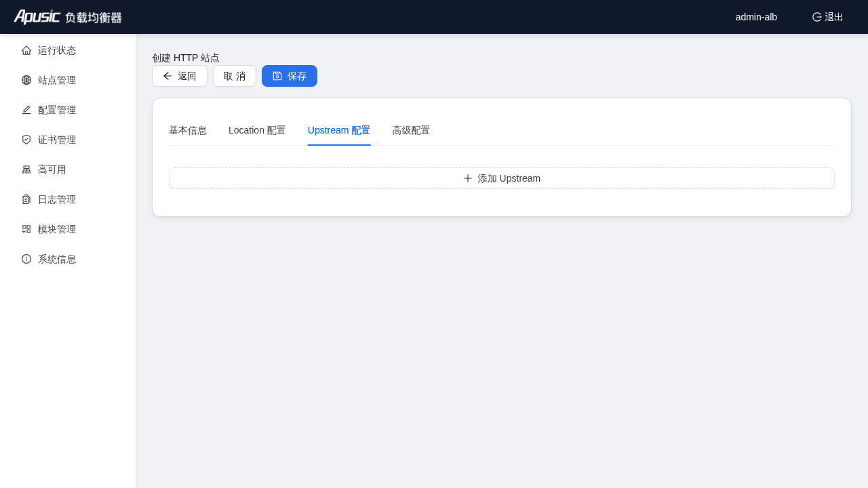Image resolution: width=868 pixels, height=488 pixels.
Task: Click the plus icon in 添加 Upstream
Action: pos(468,178)
